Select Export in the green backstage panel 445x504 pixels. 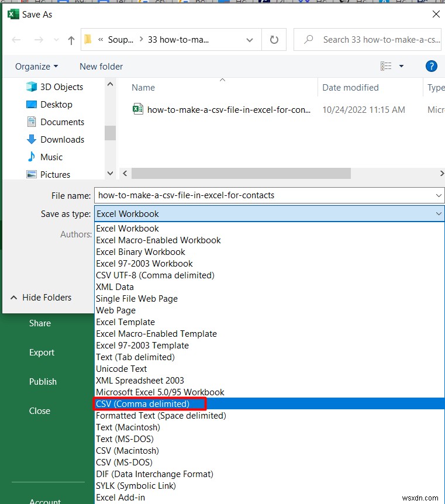(42, 352)
